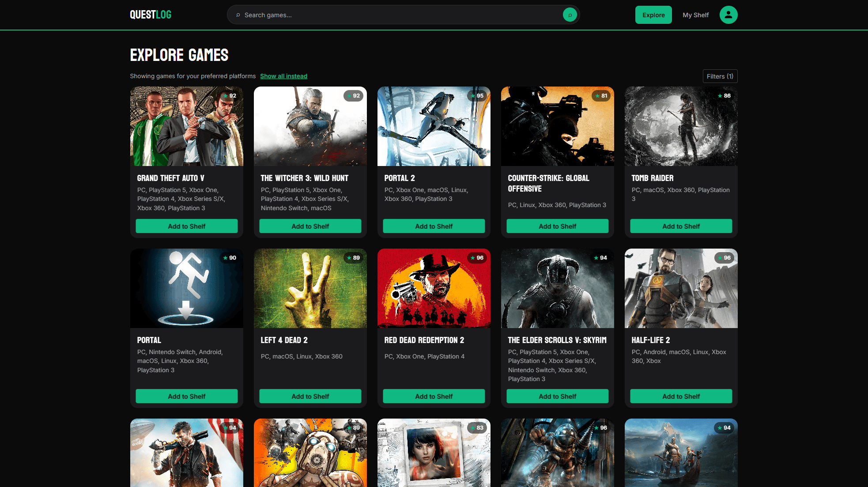
Task: Add Portal 2 to shelf
Action: click(434, 226)
